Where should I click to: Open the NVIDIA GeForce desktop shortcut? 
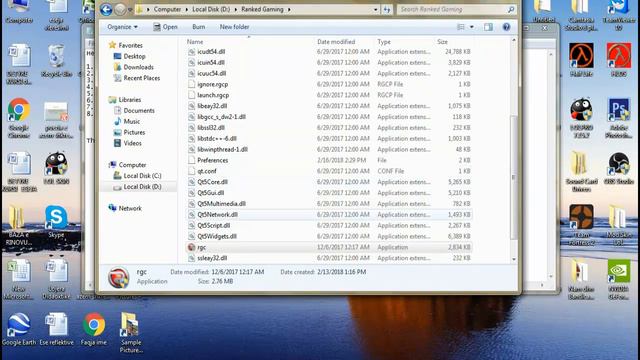619,280
